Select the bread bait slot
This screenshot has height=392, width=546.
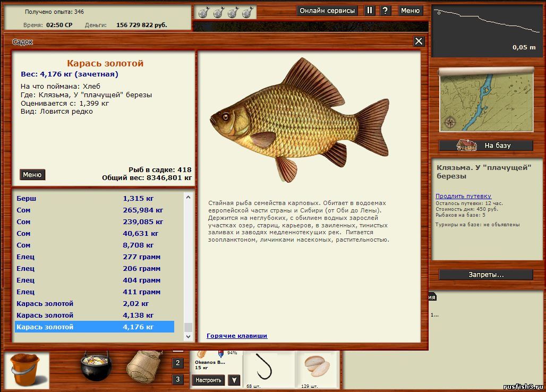pyautogui.click(x=317, y=369)
